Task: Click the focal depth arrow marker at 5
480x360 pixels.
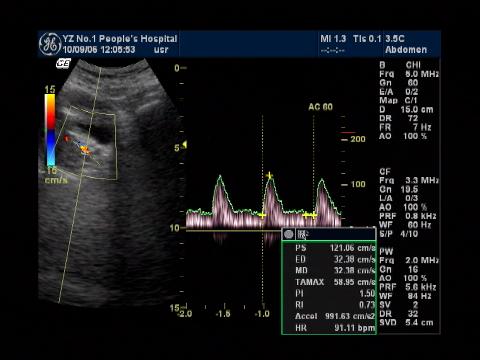Action: tap(184, 145)
